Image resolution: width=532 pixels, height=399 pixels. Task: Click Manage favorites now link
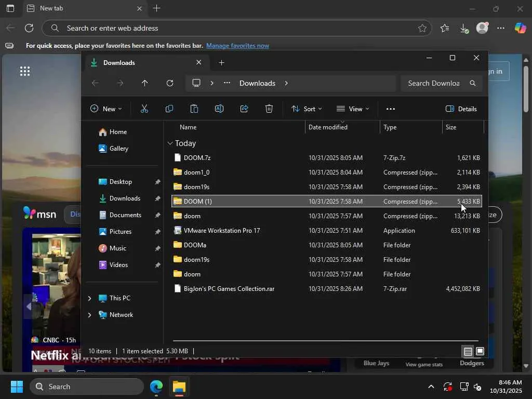point(237,46)
